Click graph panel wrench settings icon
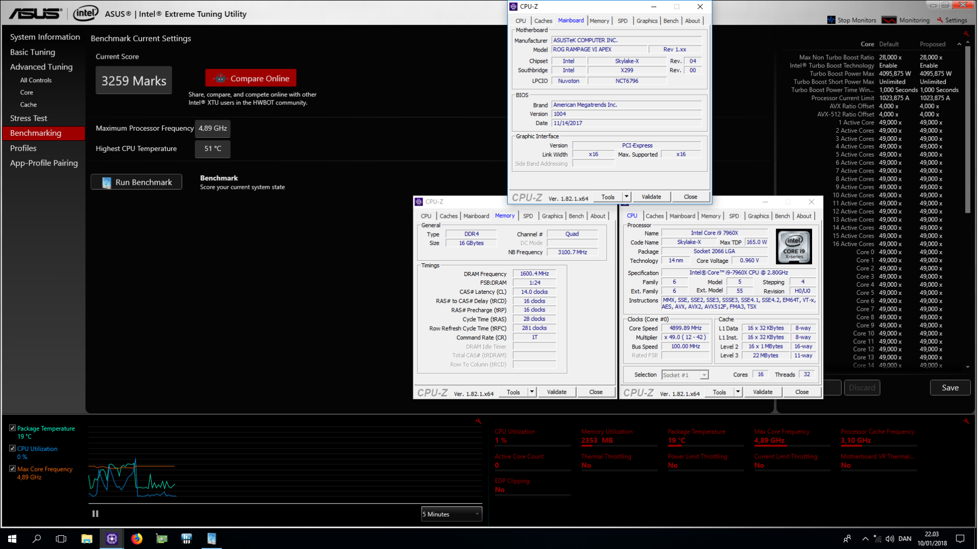Viewport: 980px width, 549px height. point(479,422)
